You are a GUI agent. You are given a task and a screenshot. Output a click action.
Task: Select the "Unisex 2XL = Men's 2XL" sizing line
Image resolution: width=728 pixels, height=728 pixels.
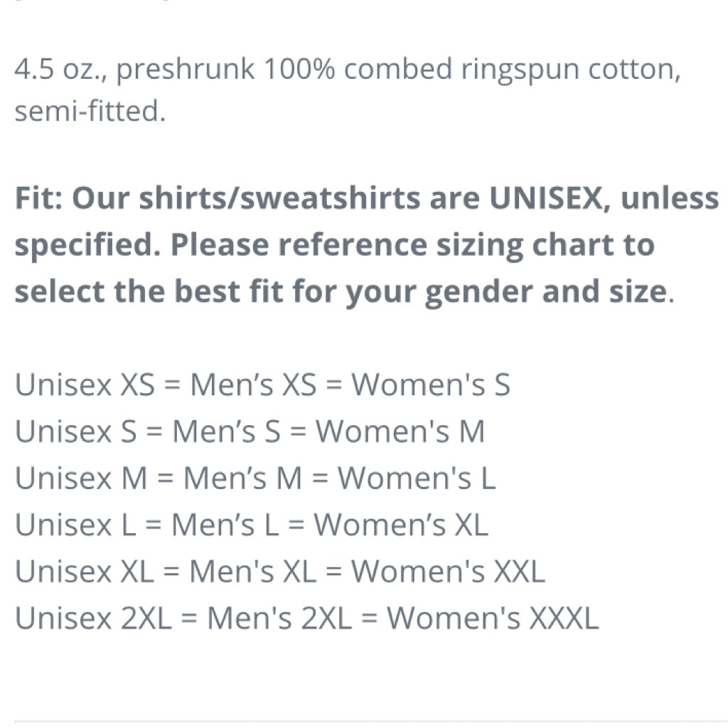(306, 618)
